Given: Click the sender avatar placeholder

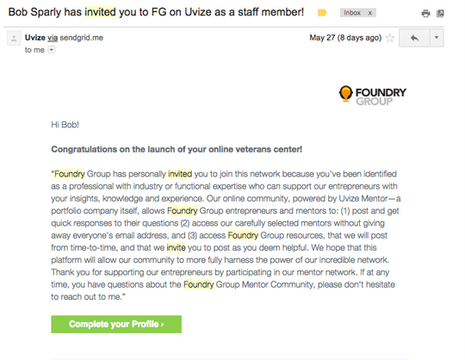Looking at the screenshot, I should (x=14, y=38).
